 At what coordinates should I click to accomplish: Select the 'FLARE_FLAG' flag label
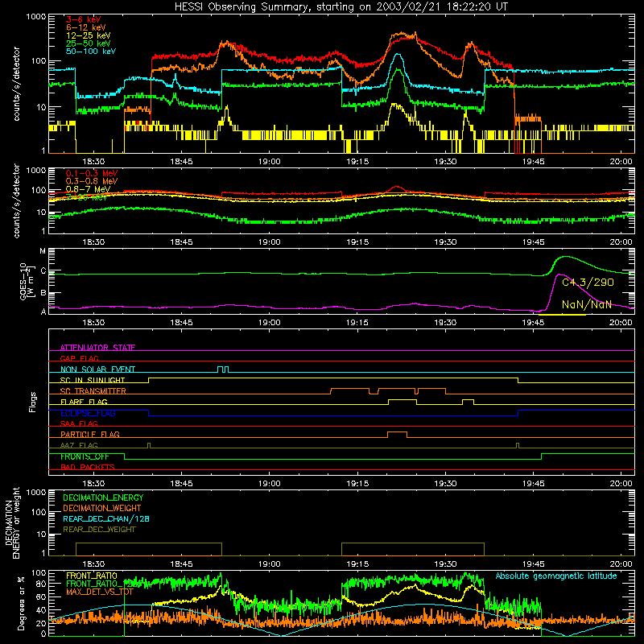tap(84, 402)
